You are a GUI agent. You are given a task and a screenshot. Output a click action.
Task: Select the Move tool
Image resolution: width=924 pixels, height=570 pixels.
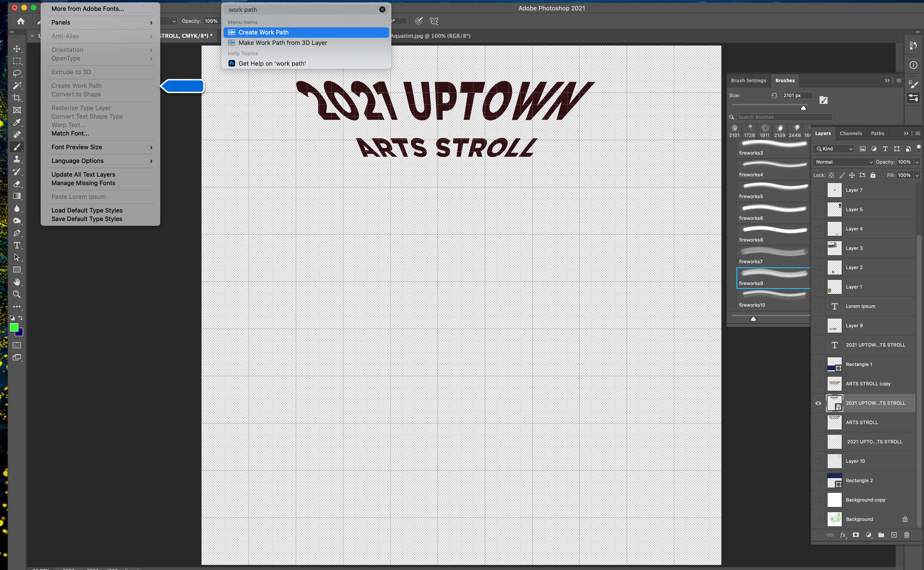pyautogui.click(x=17, y=49)
